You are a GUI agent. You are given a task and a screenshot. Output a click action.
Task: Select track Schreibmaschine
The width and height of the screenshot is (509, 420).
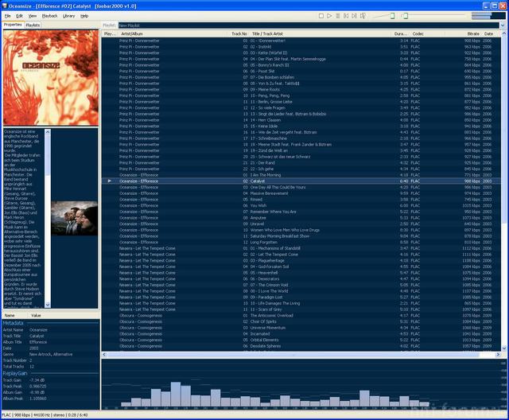(x=301, y=138)
